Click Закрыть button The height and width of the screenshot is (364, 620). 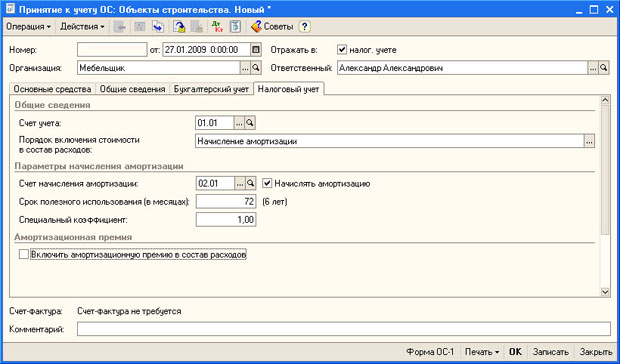coord(596,352)
